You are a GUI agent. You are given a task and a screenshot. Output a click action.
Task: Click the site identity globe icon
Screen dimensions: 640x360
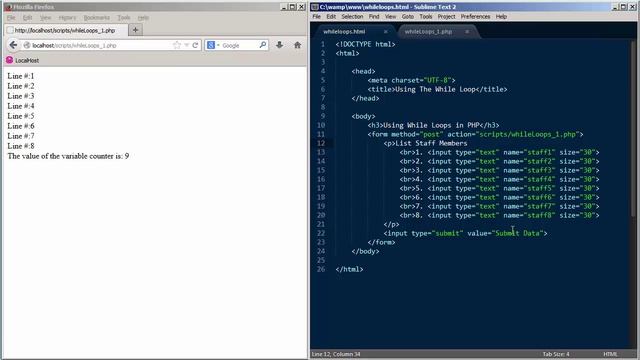click(27, 45)
